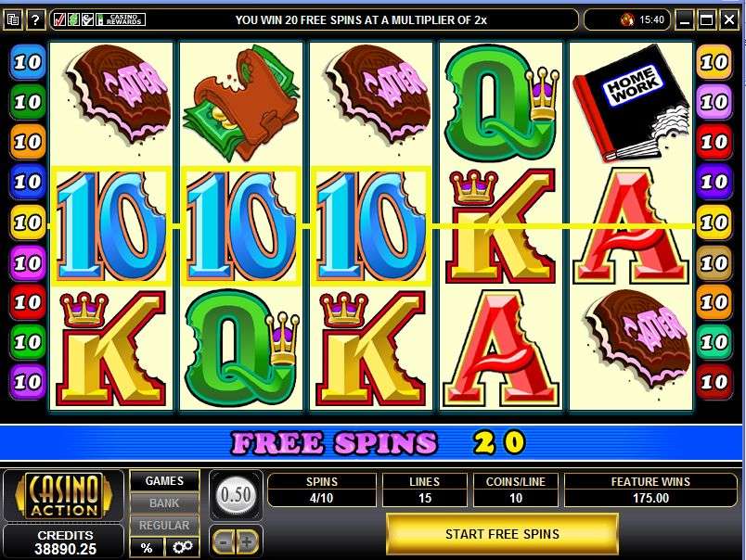Click the red checkmark badge icon

59,19
